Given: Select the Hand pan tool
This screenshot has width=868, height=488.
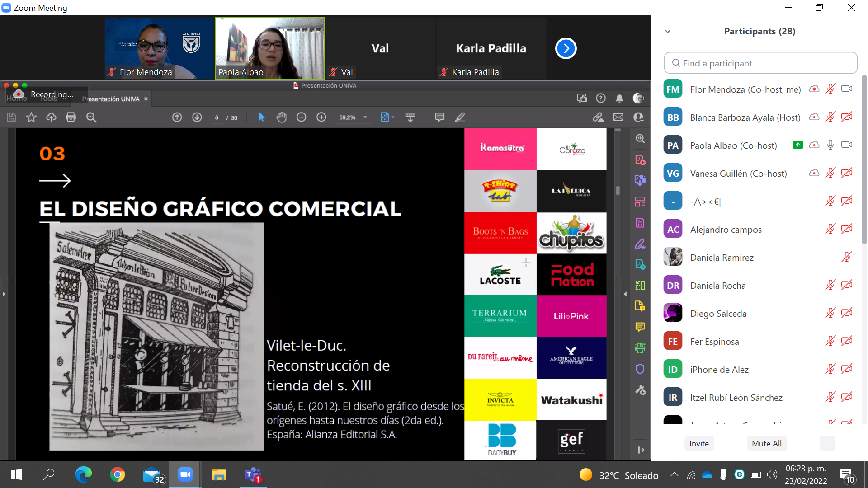Looking at the screenshot, I should click(282, 117).
